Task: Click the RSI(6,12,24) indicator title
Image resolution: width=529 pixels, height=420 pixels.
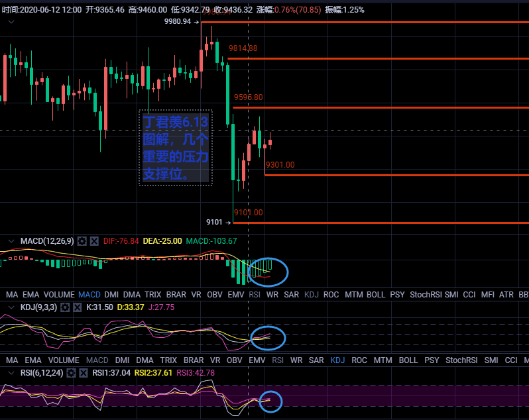Action: [x=42, y=373]
